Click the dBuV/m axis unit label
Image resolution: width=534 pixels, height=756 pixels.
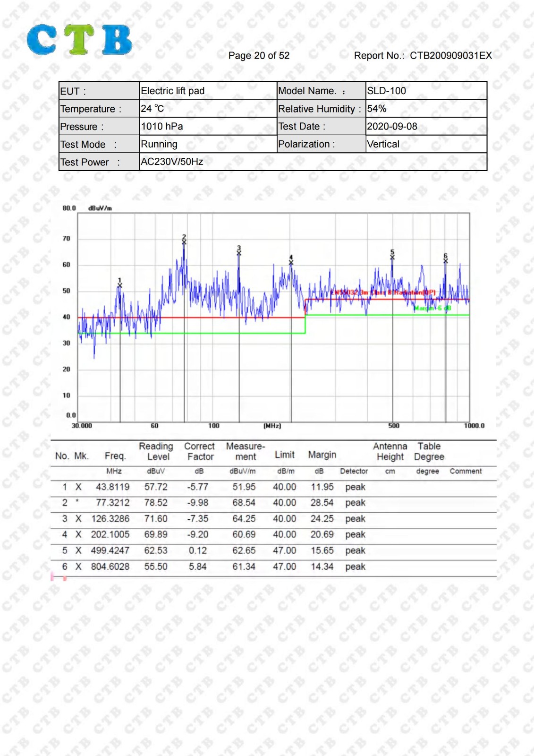tap(100, 208)
